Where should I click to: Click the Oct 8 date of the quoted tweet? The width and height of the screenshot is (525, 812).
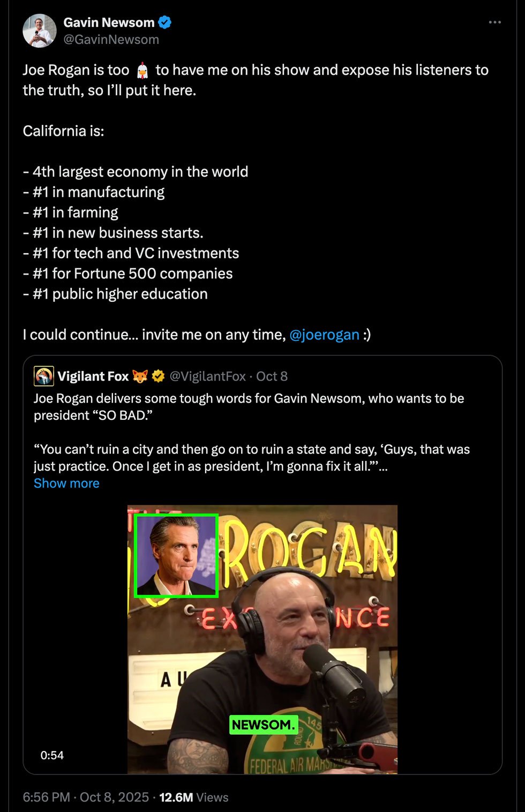coord(272,376)
